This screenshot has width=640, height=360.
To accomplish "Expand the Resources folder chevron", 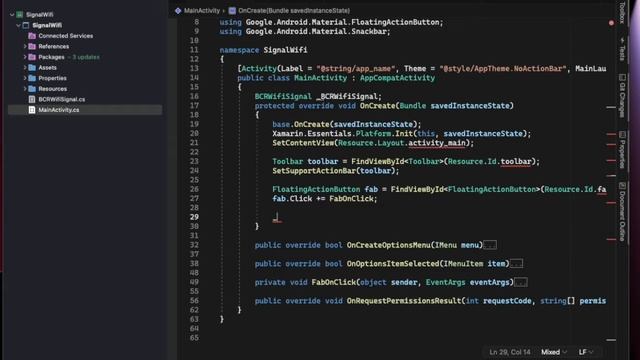I will click(25, 89).
